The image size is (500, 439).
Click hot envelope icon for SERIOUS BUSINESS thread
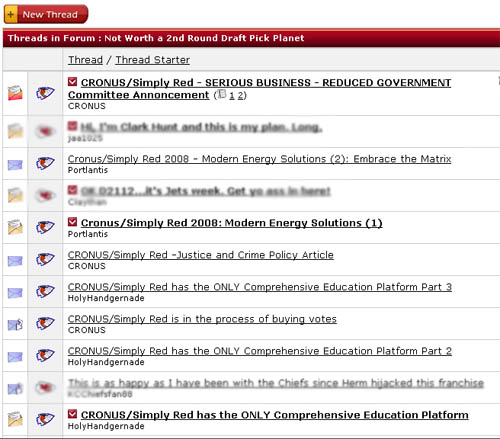(x=15, y=93)
